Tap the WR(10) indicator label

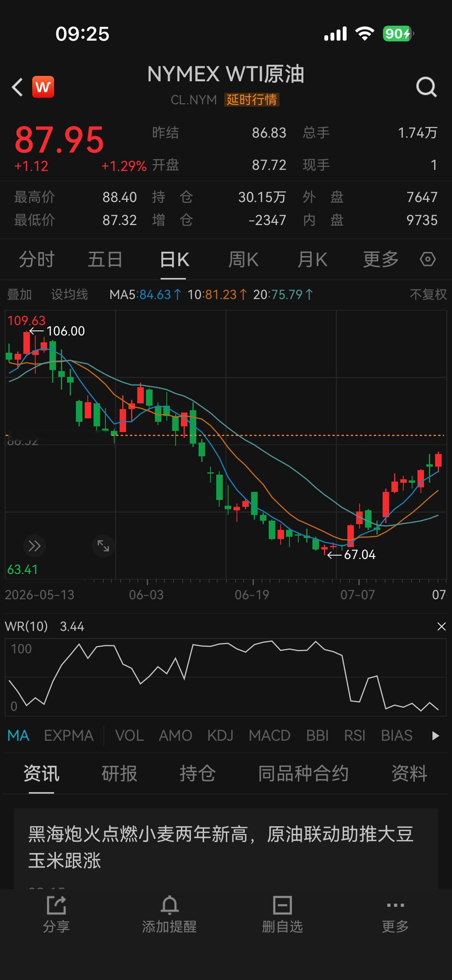pyautogui.click(x=26, y=626)
